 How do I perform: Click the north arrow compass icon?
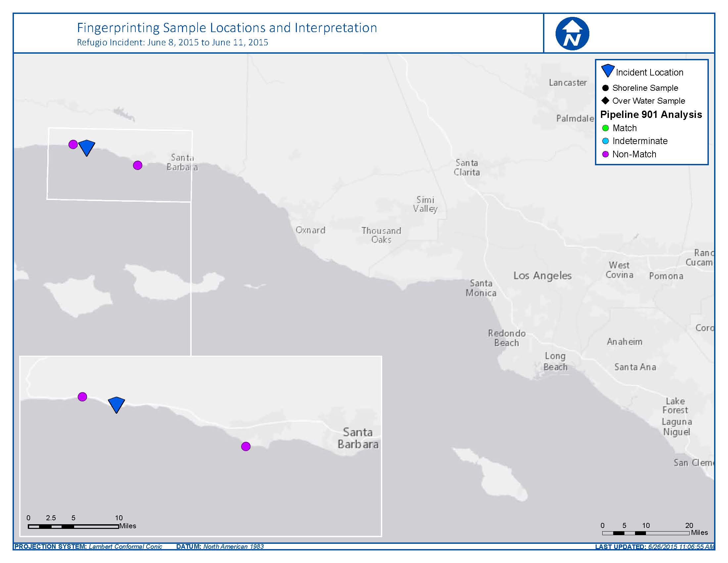(x=572, y=34)
